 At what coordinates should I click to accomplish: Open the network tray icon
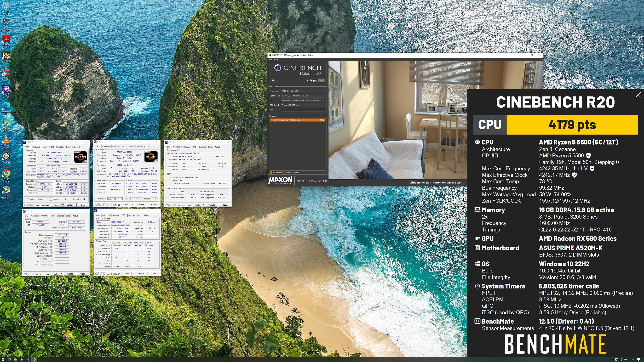click(616, 359)
